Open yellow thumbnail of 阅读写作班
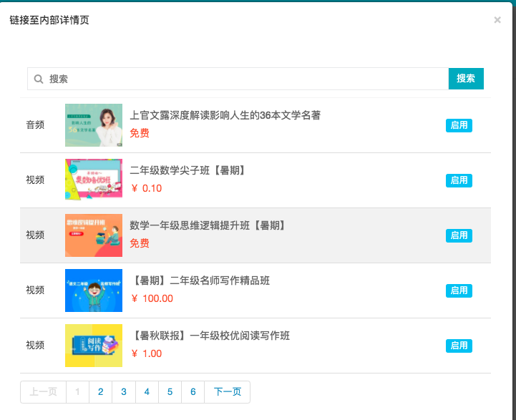516x420 pixels. click(x=94, y=346)
